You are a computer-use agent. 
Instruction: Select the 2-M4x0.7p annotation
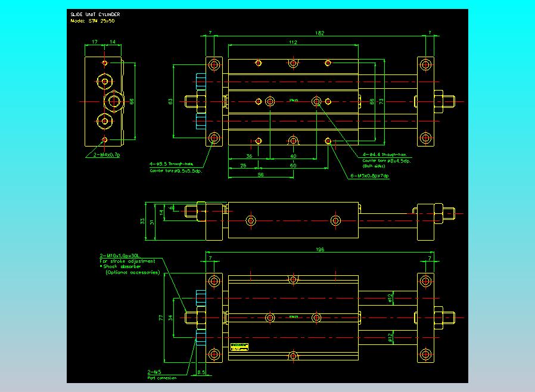[x=107, y=154]
